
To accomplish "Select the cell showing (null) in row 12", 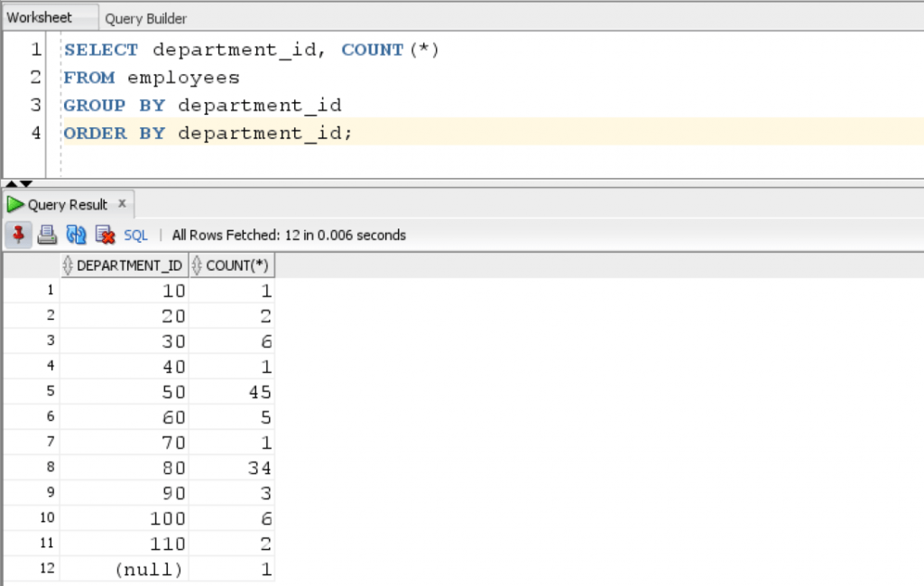I will [149, 569].
